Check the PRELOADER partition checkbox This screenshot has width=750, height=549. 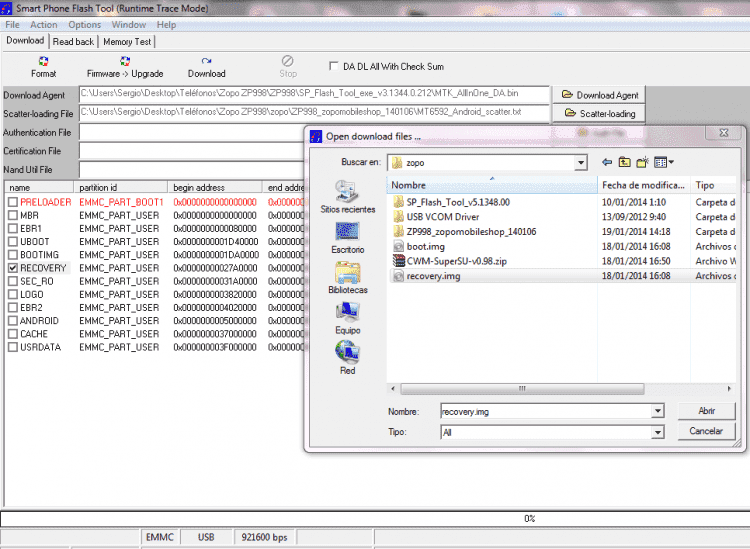(13, 202)
